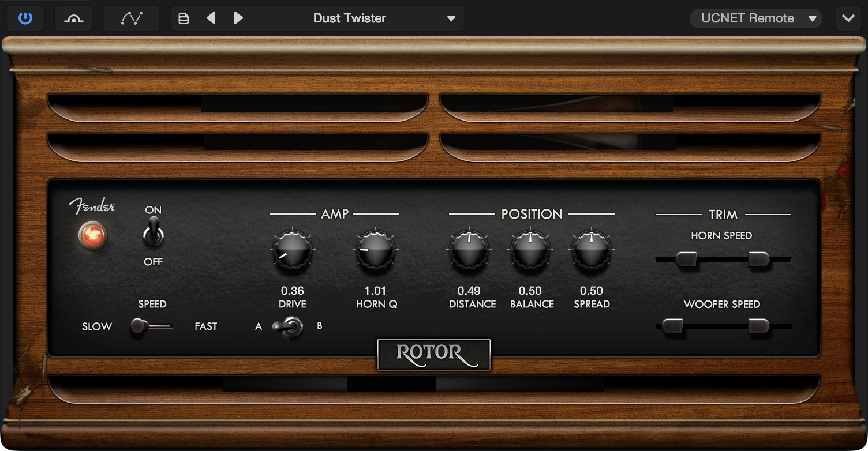Click the right Woofer Speed slider handle
Image resolution: width=868 pixels, height=451 pixels.
[x=759, y=326]
